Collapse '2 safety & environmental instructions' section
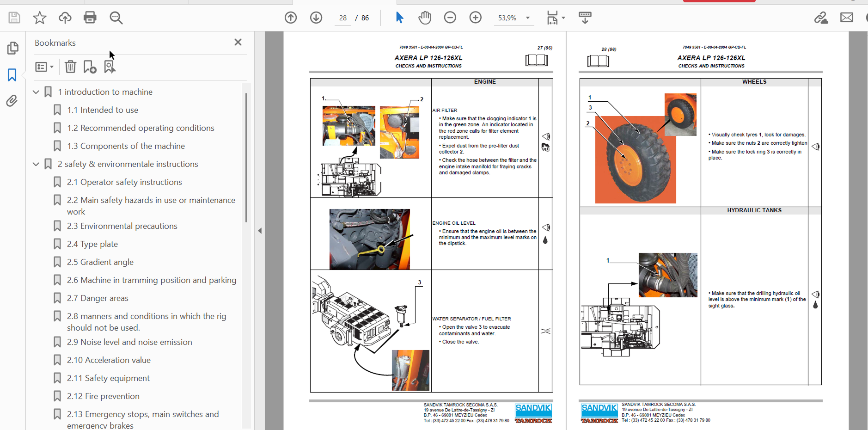868x430 pixels. tap(36, 164)
